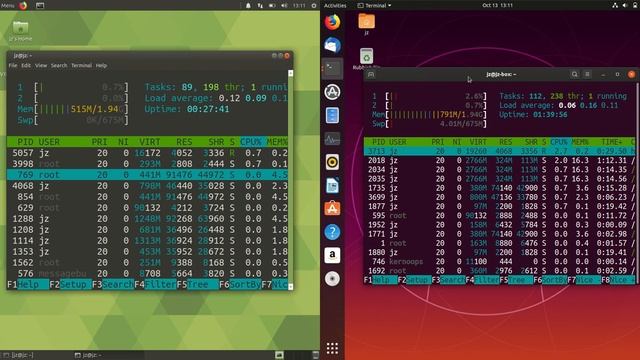Open System Monitor in the Ubuntu dock
The image size is (640, 360).
[x=333, y=139]
